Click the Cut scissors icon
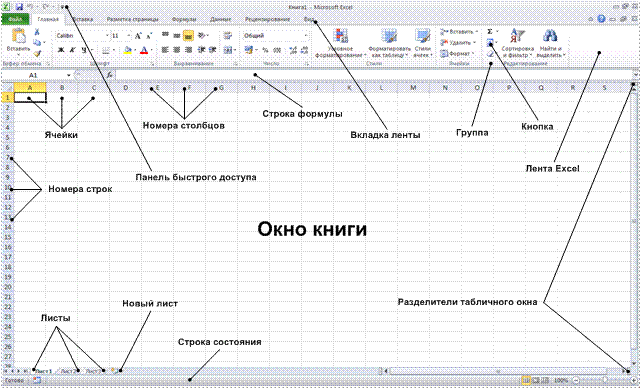Viewport: 642px width, 390px height. tap(37, 32)
